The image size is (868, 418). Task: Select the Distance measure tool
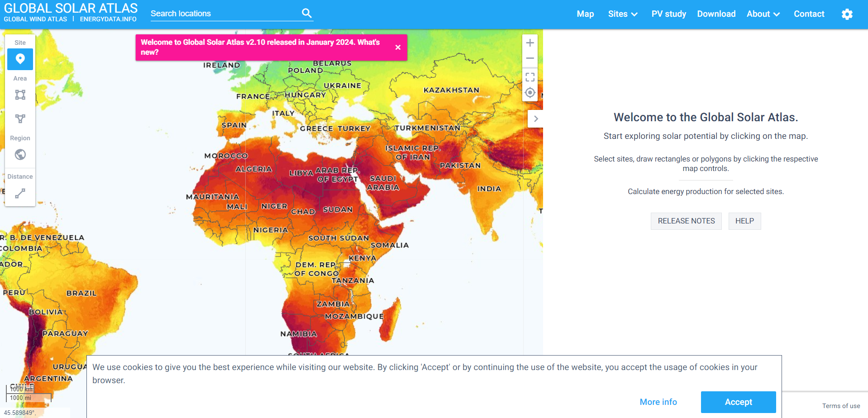click(20, 194)
